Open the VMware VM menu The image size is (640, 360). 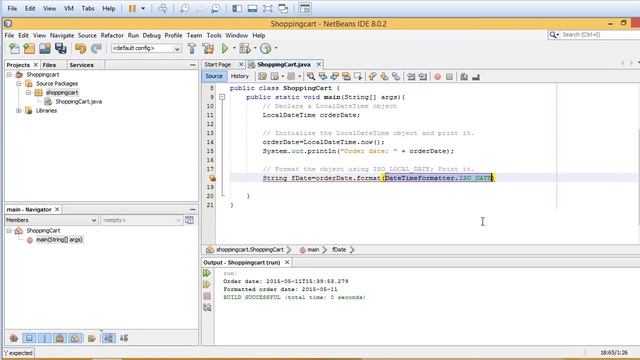69,8
